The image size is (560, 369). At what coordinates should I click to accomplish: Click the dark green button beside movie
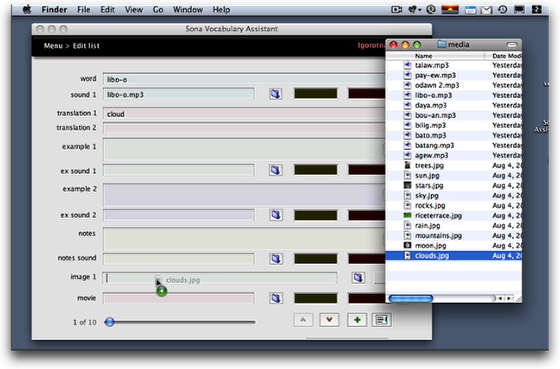pos(316,298)
